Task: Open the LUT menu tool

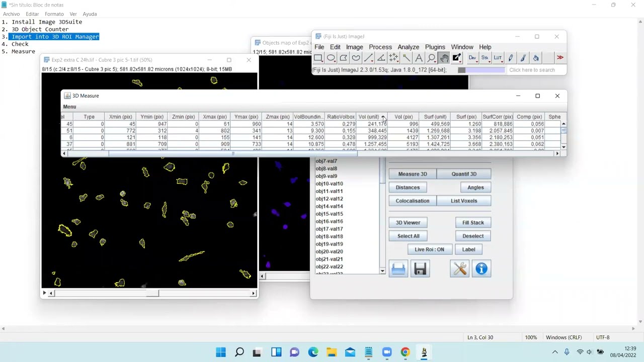Action: (498, 58)
